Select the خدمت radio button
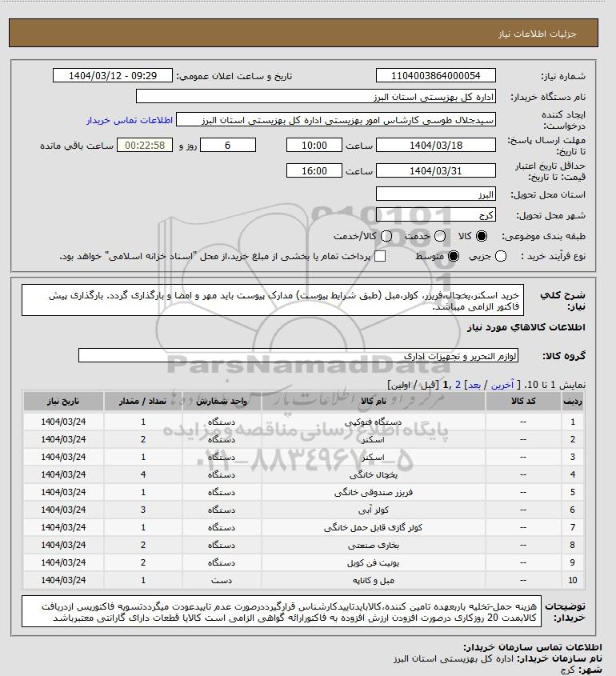616x676 pixels. pos(440,236)
